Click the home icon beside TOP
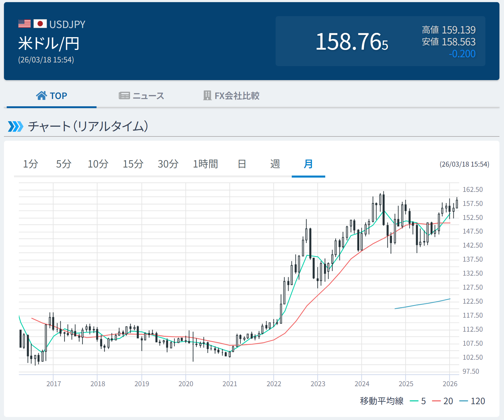The height and width of the screenshot is (420, 504). [x=41, y=96]
